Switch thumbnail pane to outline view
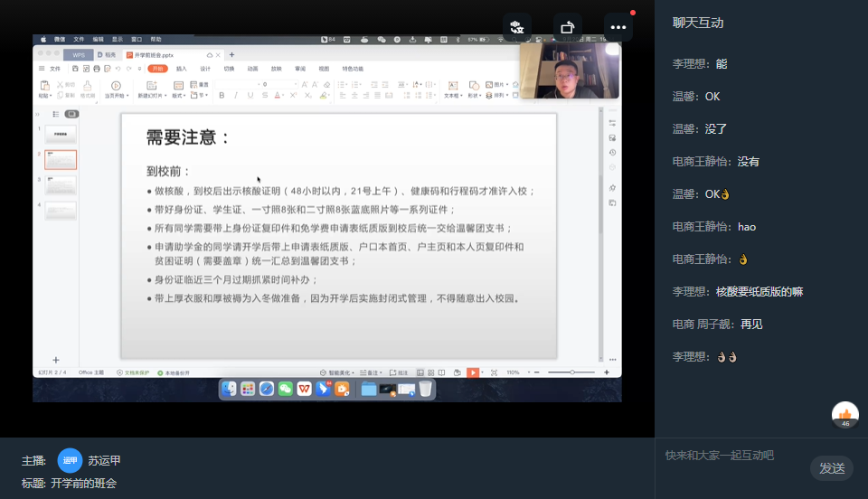The height and width of the screenshot is (499, 868). 56,114
